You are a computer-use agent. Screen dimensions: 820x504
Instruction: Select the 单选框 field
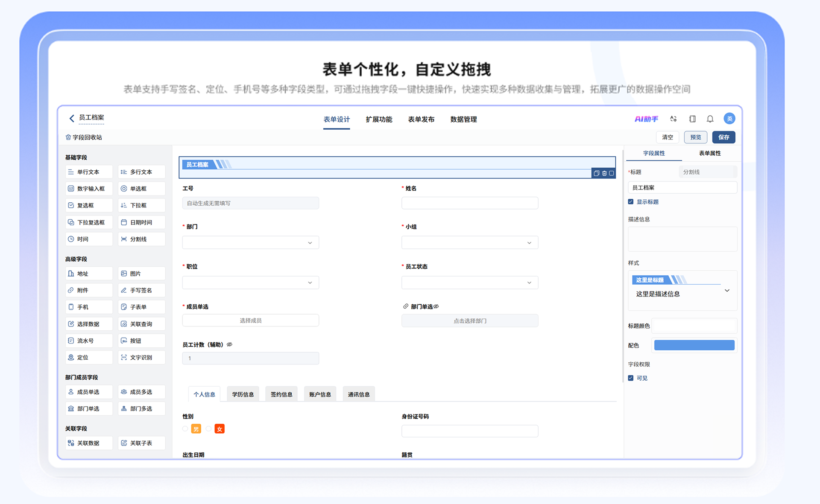tap(141, 189)
